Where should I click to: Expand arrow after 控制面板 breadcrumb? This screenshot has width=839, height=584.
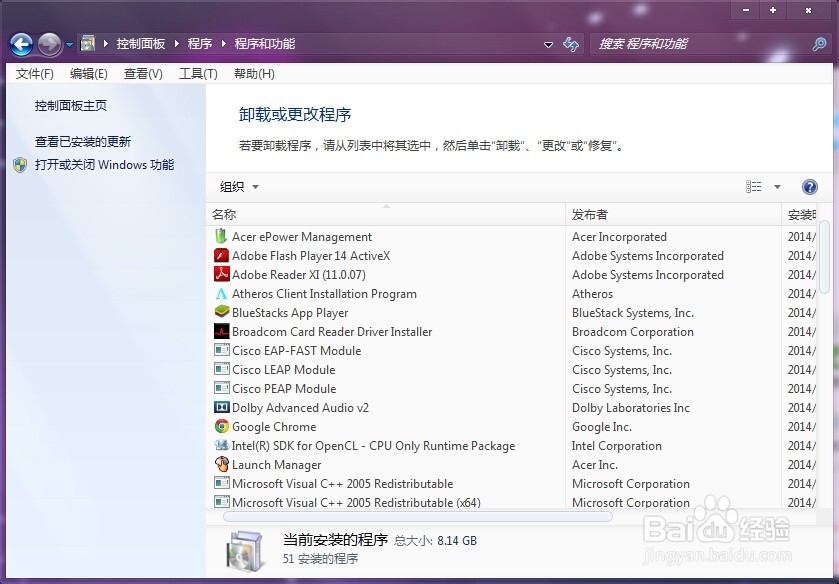(177, 43)
